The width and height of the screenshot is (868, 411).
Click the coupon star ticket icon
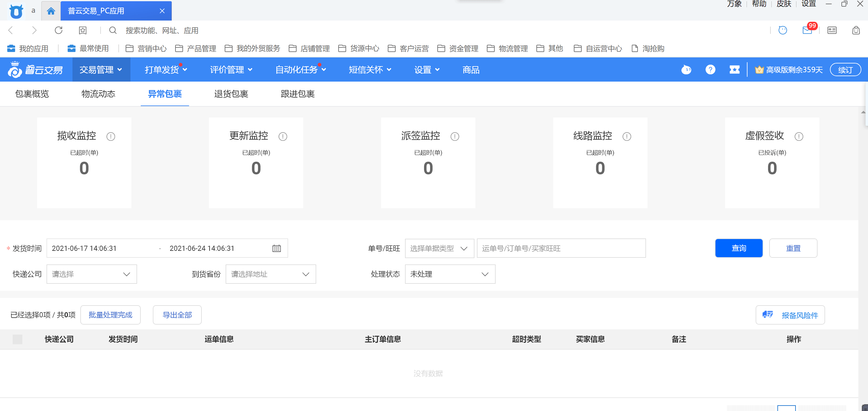(x=734, y=70)
